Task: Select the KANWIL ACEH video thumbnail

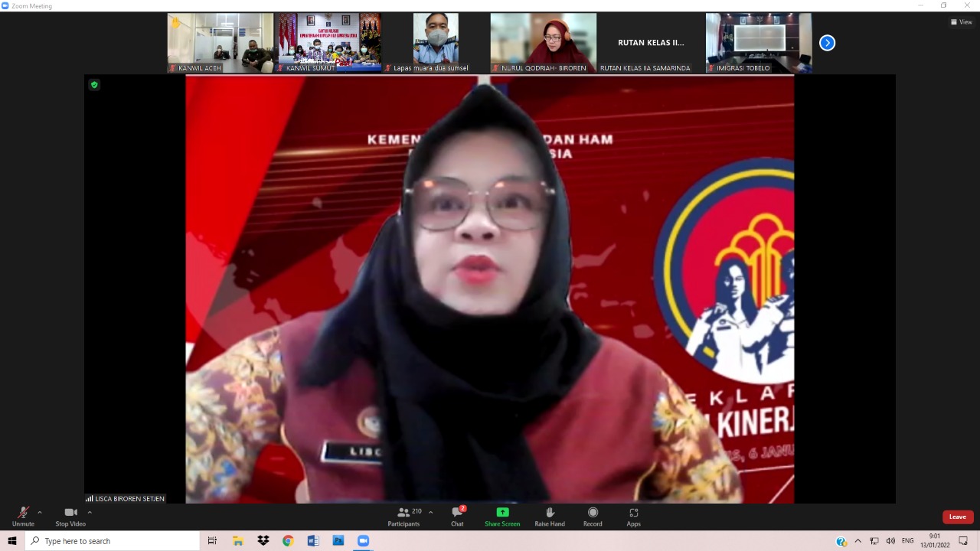Action: click(x=220, y=43)
